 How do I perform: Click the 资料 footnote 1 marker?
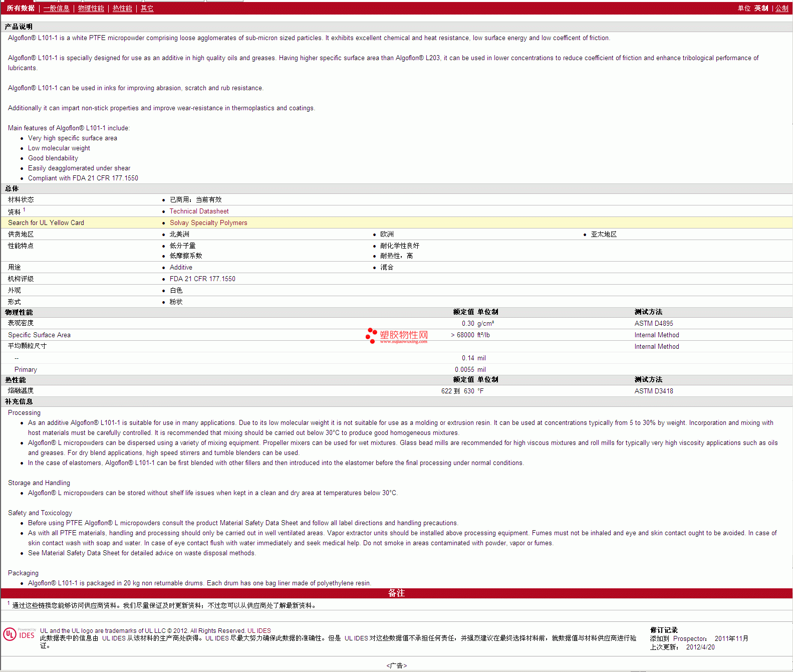24,209
